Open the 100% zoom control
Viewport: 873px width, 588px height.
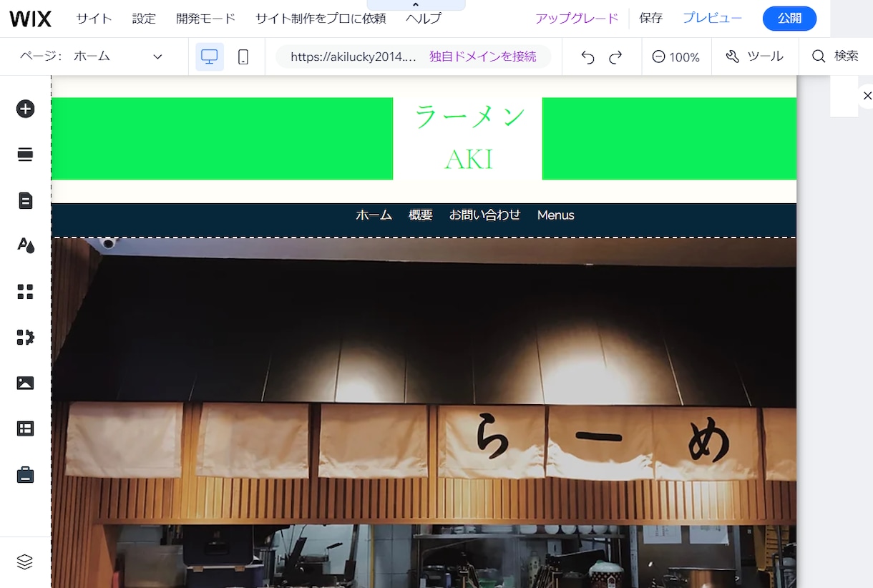click(x=676, y=57)
